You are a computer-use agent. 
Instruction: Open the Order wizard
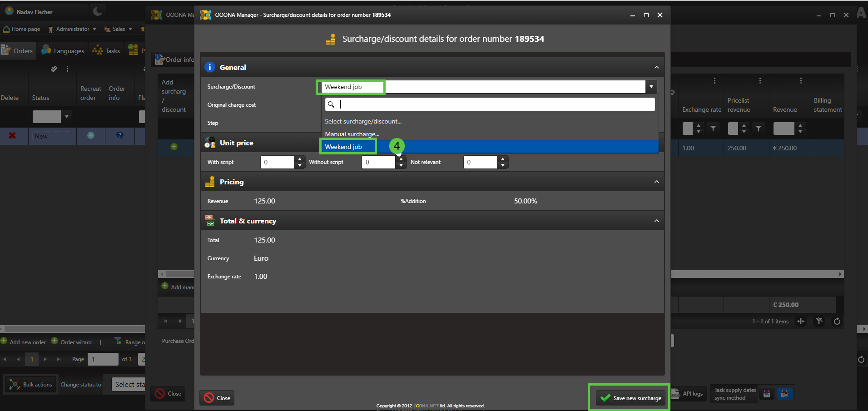[x=71, y=342]
